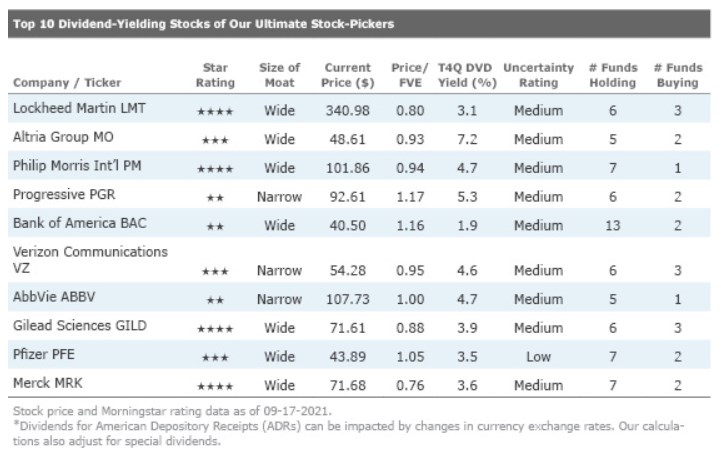
Task: Click the Uncertainty Rating column header
Action: 538,75
